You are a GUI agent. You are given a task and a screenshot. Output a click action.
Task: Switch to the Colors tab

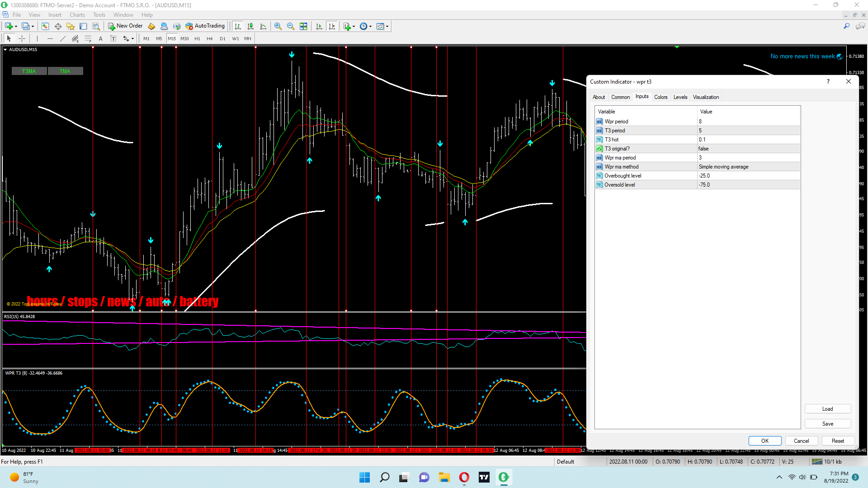point(660,97)
